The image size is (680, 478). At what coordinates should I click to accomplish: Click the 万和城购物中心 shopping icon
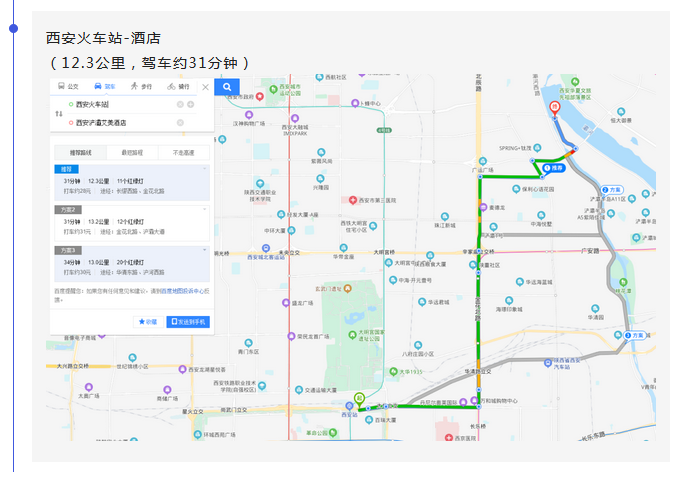pyautogui.click(x=474, y=400)
